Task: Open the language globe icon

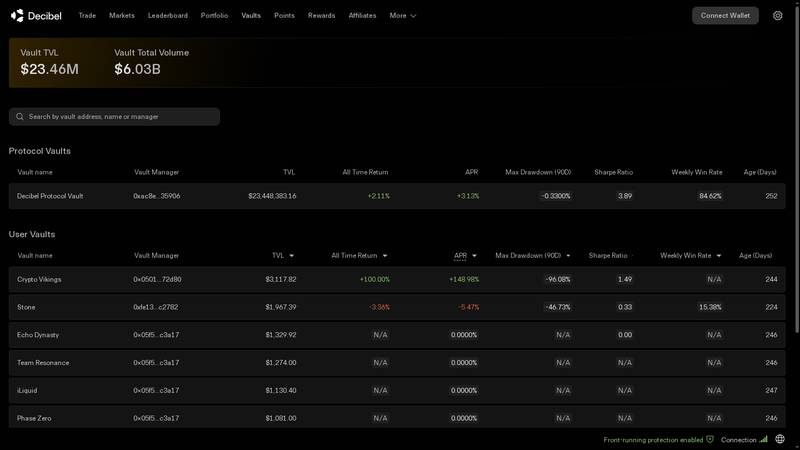Action: (x=780, y=439)
